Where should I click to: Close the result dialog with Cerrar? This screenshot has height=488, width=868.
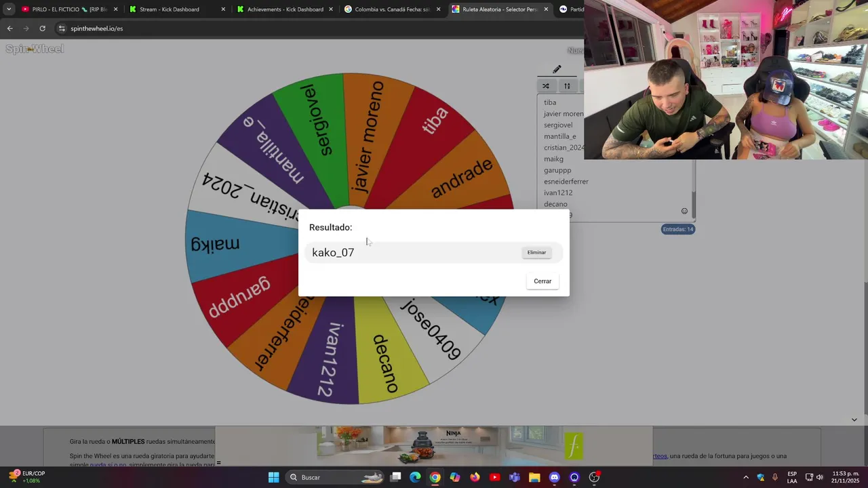(542, 281)
